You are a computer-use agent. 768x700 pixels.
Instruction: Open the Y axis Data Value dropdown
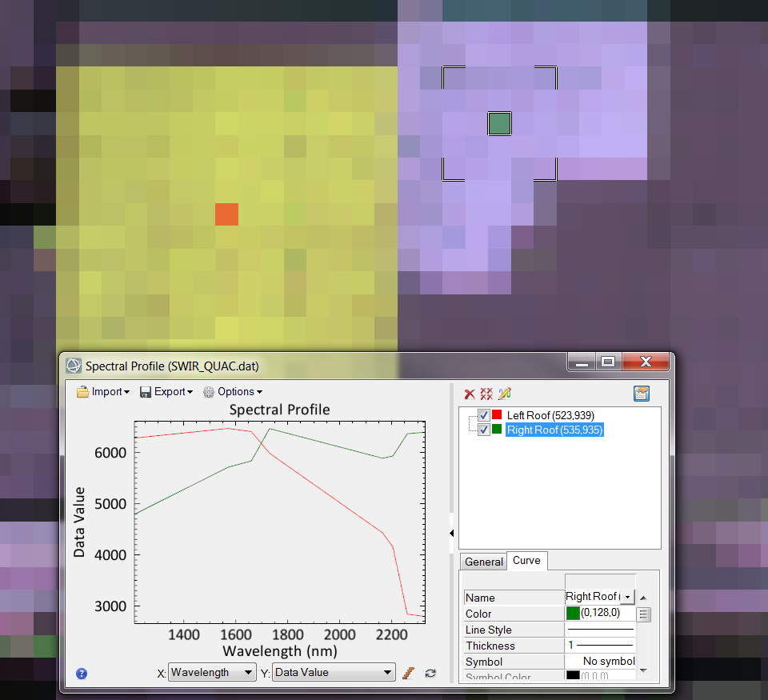tap(334, 673)
